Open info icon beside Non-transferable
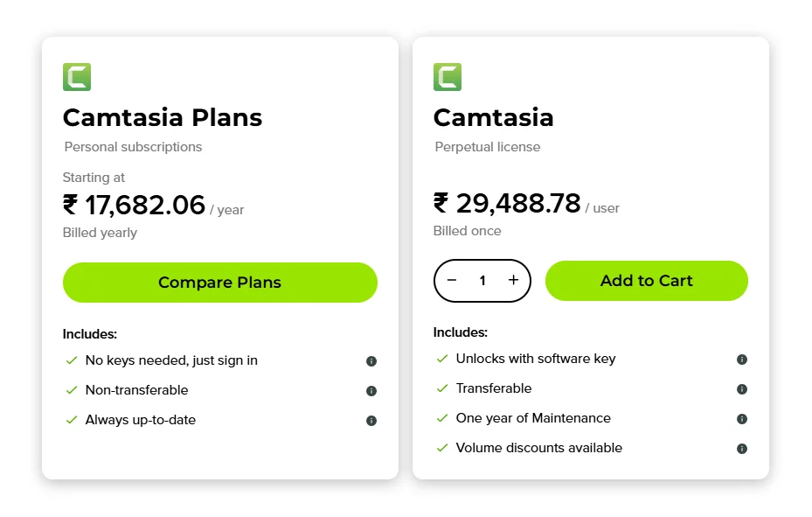Image resolution: width=812 pixels, height=517 pixels. [371, 391]
